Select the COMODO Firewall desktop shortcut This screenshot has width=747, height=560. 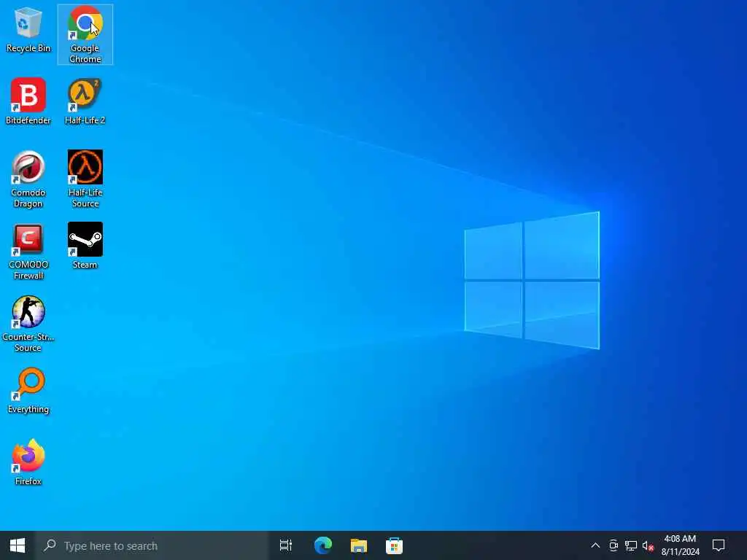pyautogui.click(x=28, y=252)
